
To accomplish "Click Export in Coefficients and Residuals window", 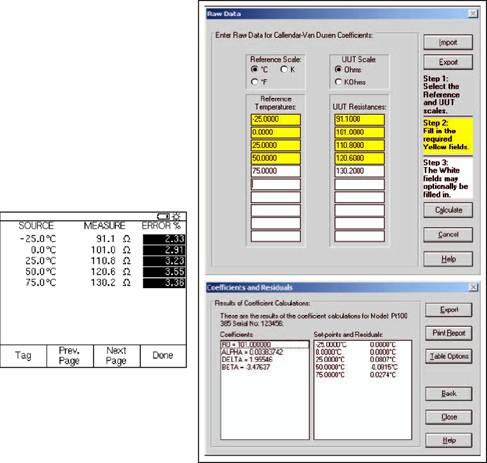I will pyautogui.click(x=449, y=310).
